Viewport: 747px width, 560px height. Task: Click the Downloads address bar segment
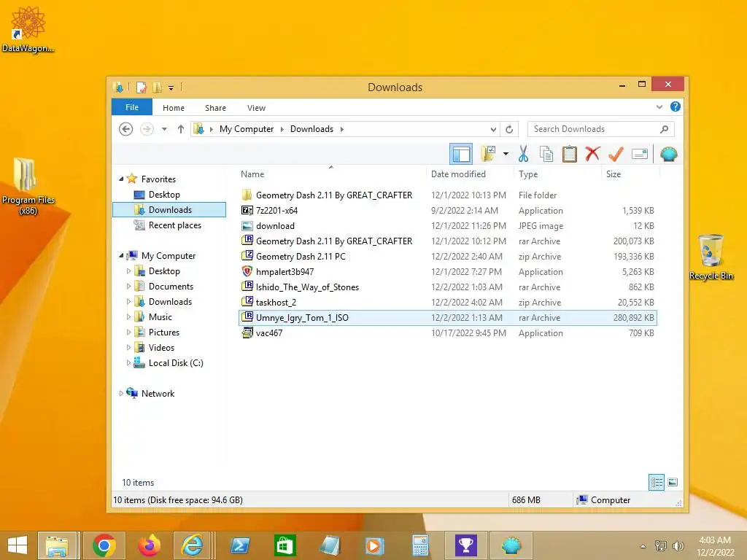tap(311, 129)
